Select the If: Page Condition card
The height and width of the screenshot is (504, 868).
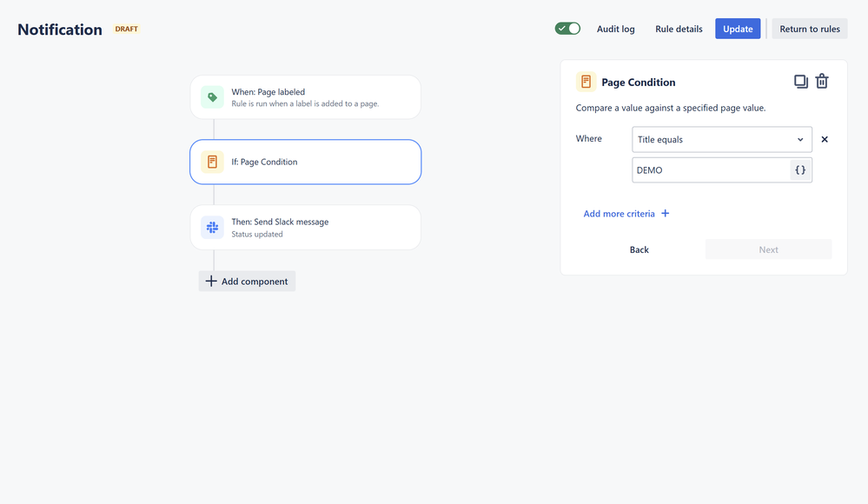[306, 162]
